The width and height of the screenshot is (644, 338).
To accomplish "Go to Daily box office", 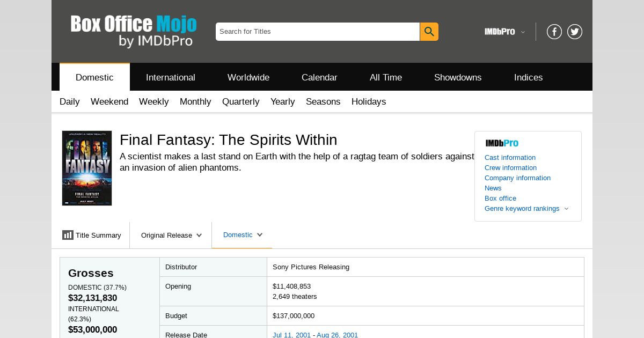I will point(70,101).
